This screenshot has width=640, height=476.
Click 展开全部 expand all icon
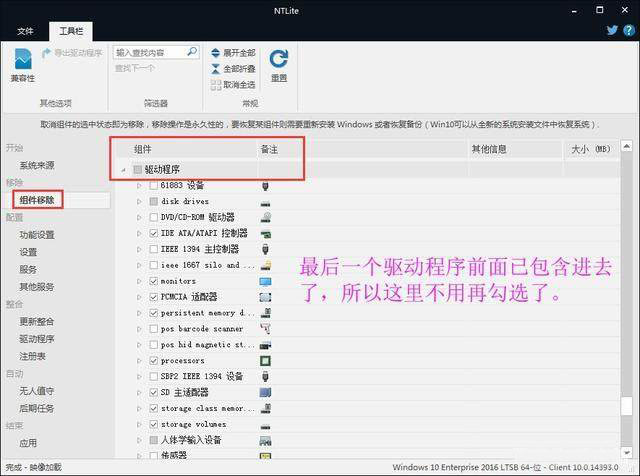point(216,53)
